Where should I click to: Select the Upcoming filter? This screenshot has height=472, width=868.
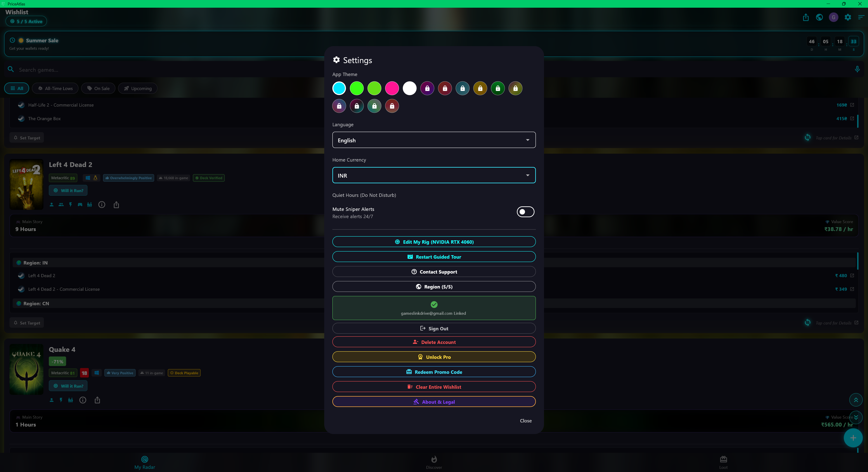coord(137,88)
